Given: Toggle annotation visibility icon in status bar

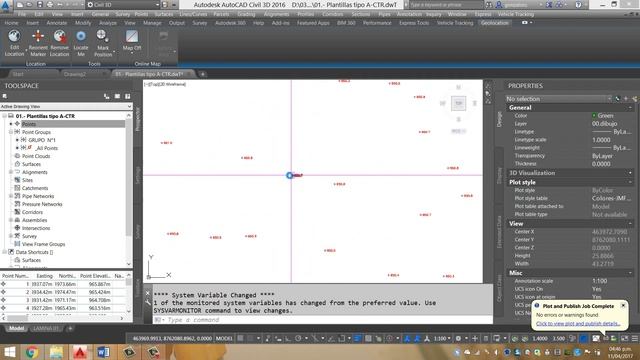Looking at the screenshot, I should 407,338.
